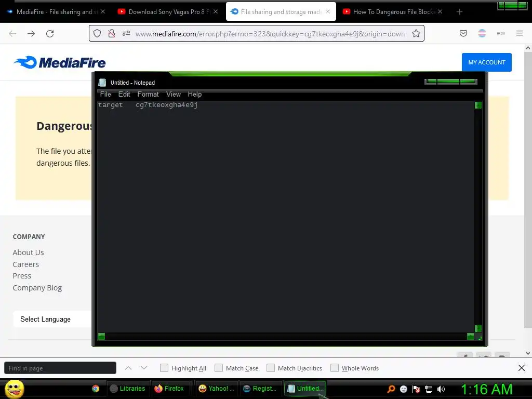Viewport: 532px width, 399px height.
Task: Open the Select Language dropdown
Action: click(x=52, y=319)
